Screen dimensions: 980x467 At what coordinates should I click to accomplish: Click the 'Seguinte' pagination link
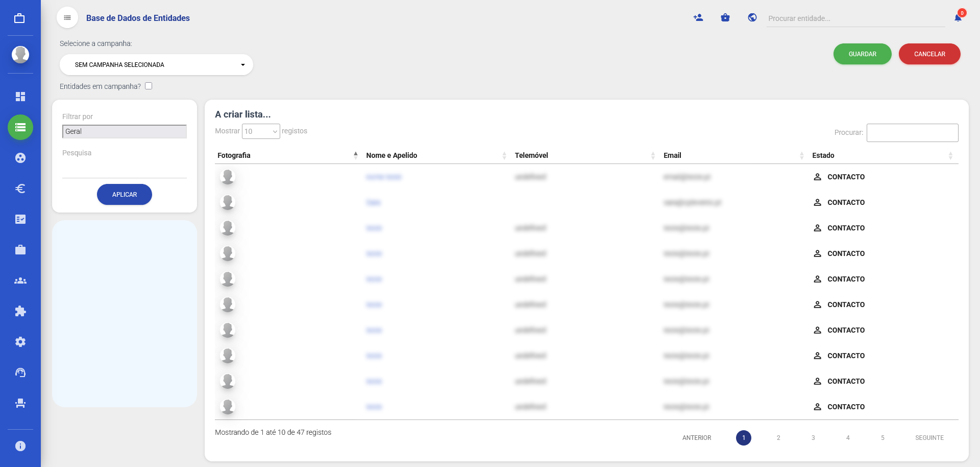click(929, 438)
